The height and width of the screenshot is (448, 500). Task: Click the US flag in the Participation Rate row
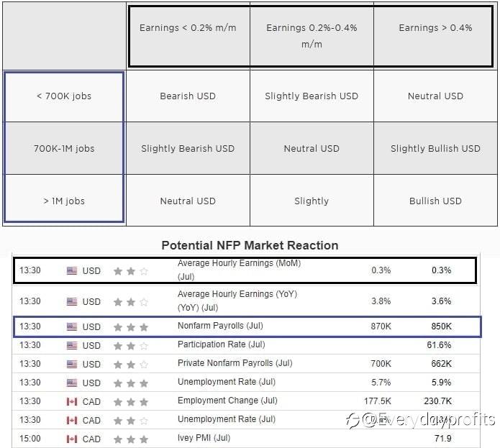[72, 345]
